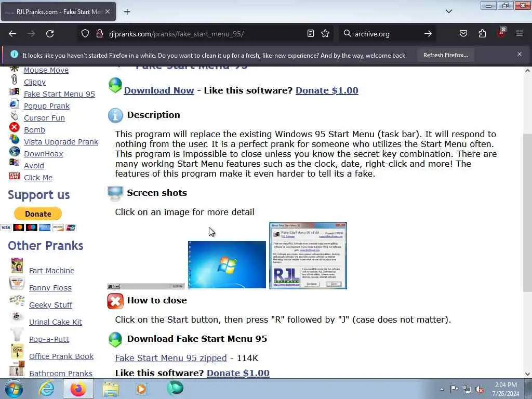532x399 pixels.
Task: Open the Clippy prank link
Action: 35,82
